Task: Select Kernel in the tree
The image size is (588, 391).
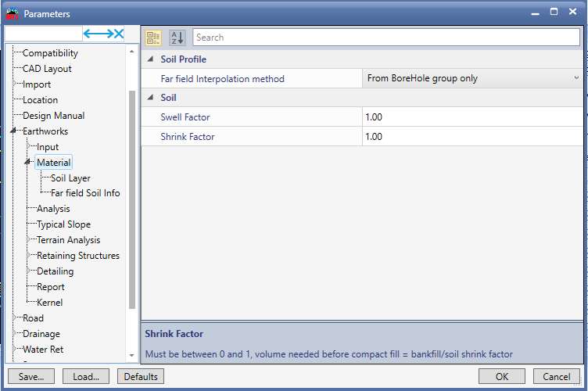Action: 49,303
